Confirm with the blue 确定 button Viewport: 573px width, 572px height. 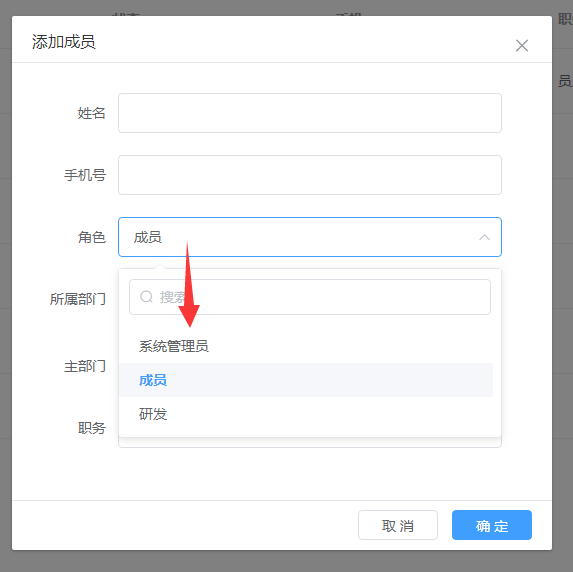coord(492,525)
